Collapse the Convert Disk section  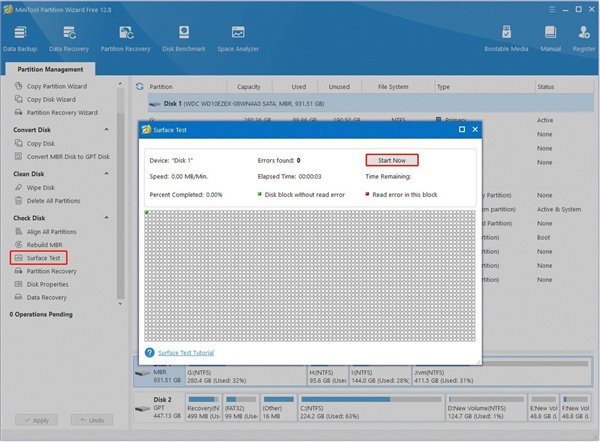[106, 130]
